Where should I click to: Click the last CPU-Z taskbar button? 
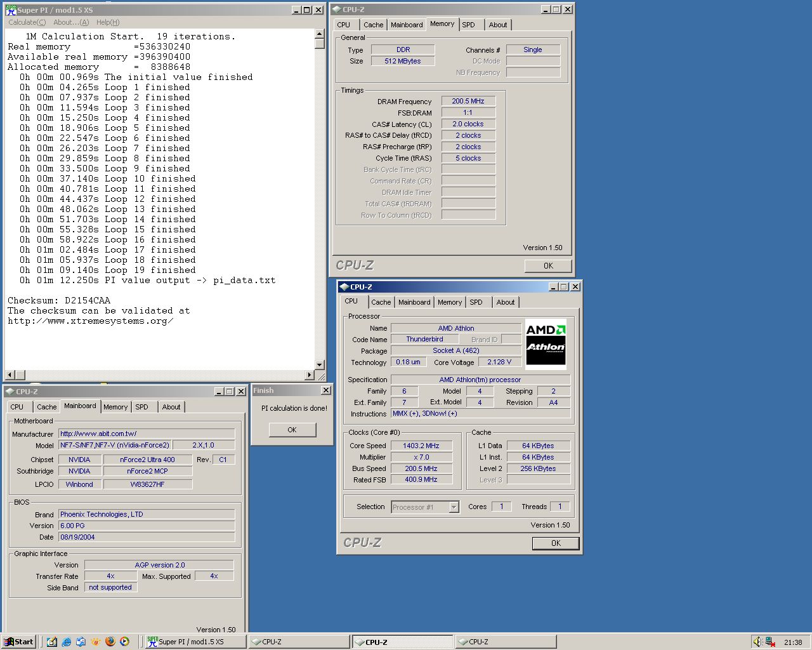point(505,642)
